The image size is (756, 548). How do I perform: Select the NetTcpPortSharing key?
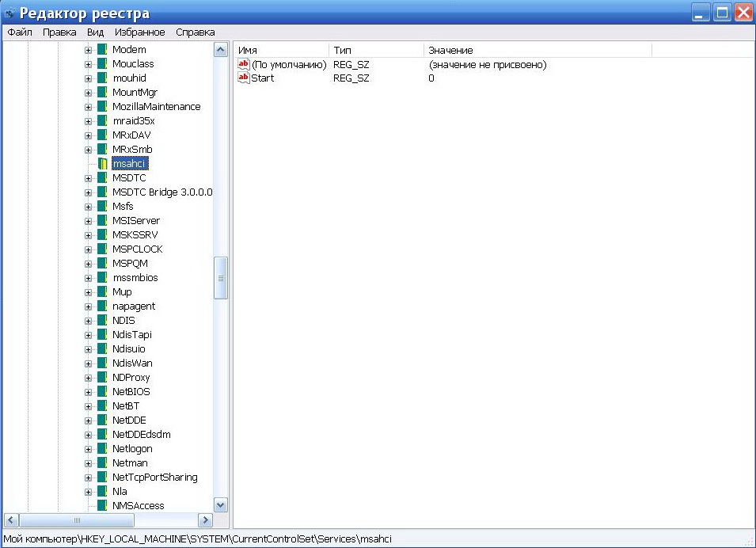click(x=155, y=477)
